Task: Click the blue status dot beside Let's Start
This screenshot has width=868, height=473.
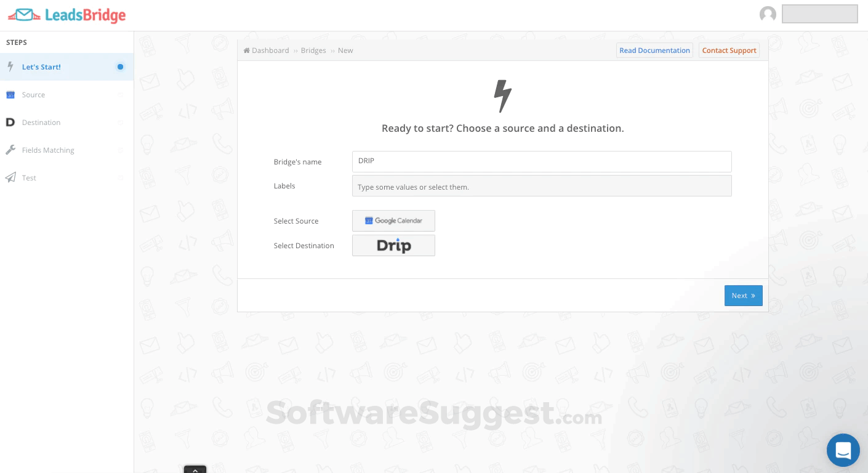Action: click(120, 67)
